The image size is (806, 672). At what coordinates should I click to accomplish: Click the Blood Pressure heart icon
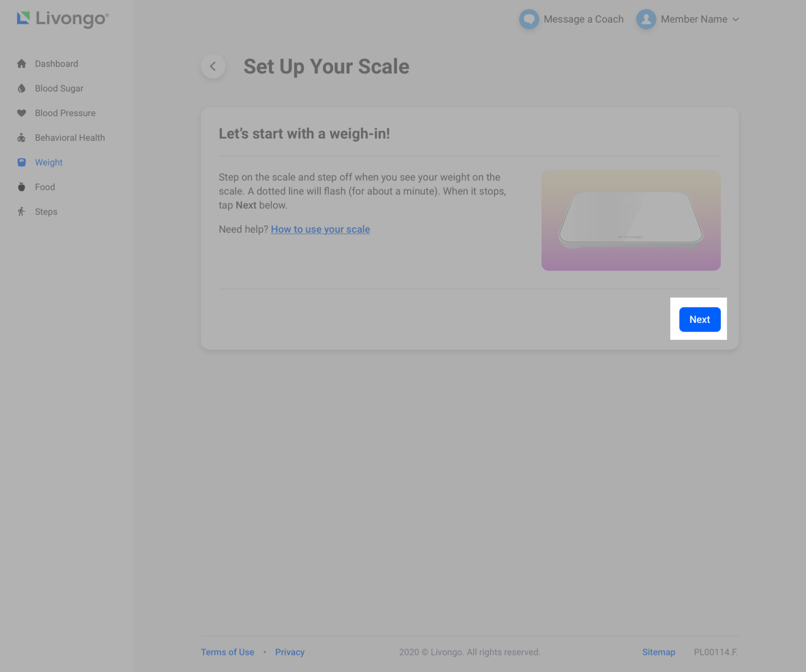pos(21,113)
